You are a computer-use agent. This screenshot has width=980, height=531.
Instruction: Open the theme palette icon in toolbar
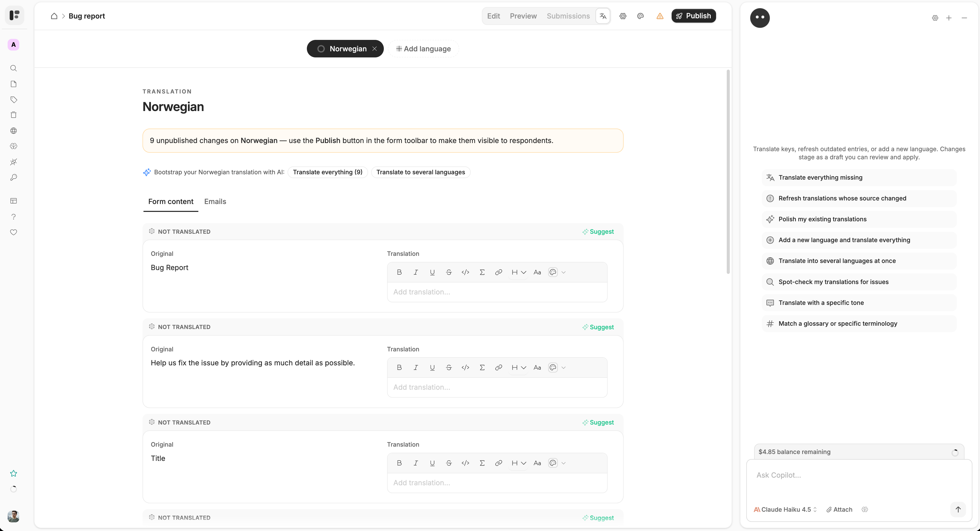coord(641,16)
